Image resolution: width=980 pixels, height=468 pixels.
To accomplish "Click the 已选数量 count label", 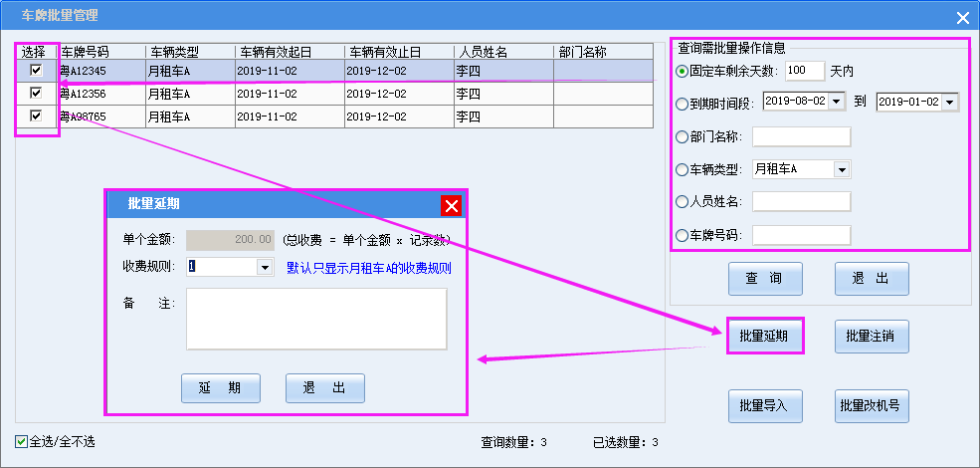I will pos(625,442).
